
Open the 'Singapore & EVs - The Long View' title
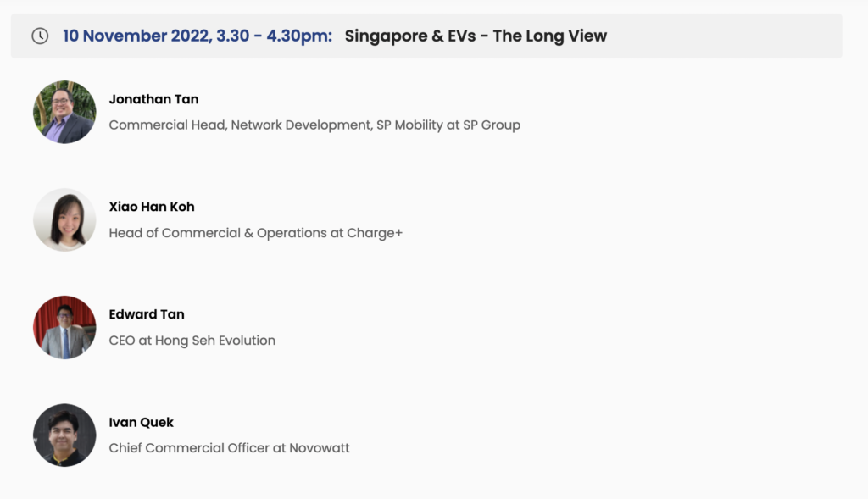pos(476,36)
